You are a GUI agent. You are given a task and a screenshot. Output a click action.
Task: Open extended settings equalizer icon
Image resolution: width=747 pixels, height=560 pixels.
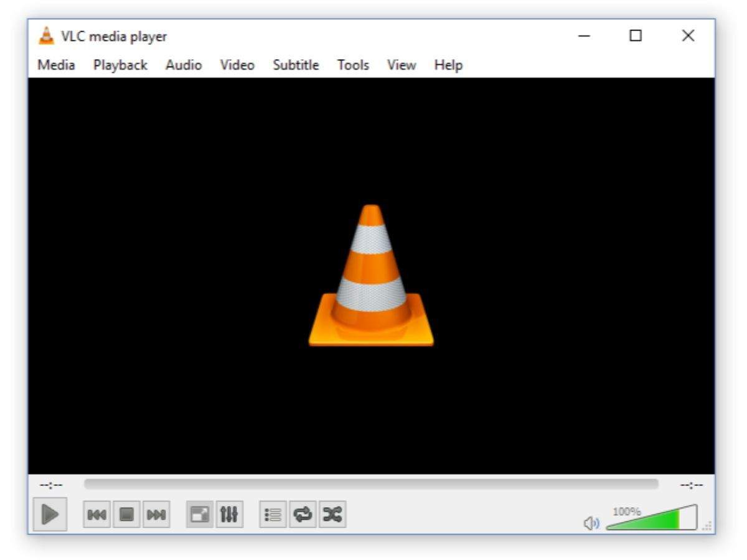pos(229,515)
